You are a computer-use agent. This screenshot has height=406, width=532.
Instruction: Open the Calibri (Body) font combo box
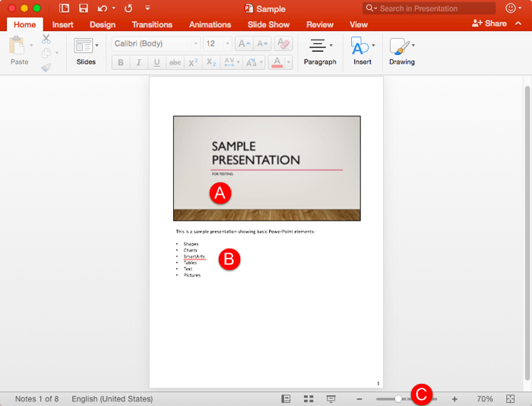coord(156,43)
